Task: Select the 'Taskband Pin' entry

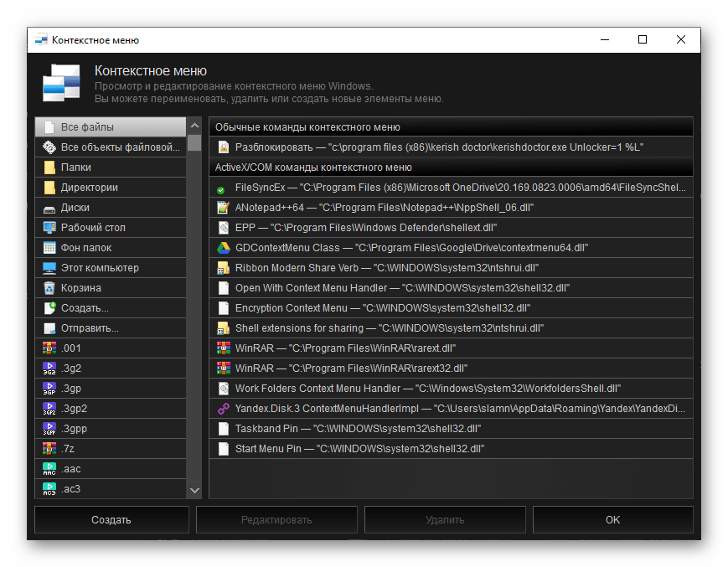Action: click(x=451, y=429)
